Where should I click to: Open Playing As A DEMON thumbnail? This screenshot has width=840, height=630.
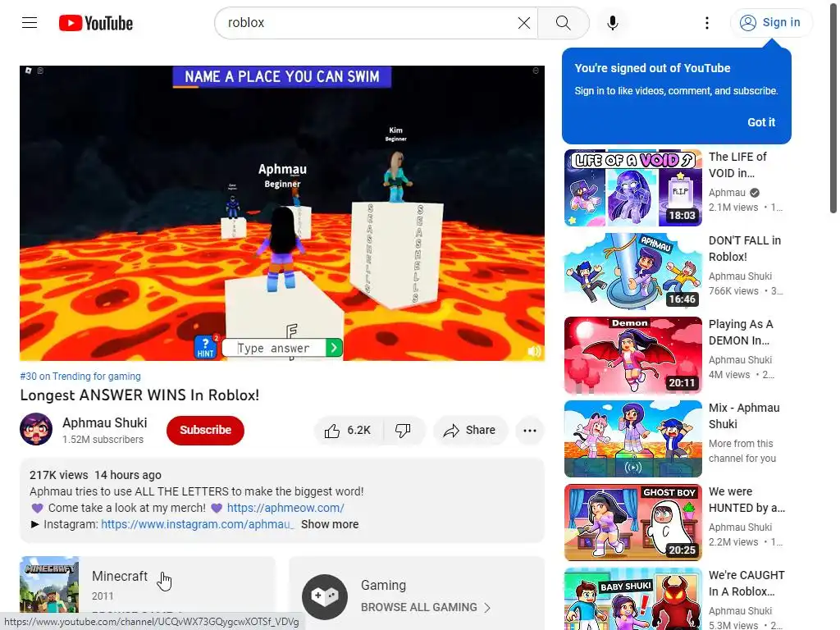[632, 355]
